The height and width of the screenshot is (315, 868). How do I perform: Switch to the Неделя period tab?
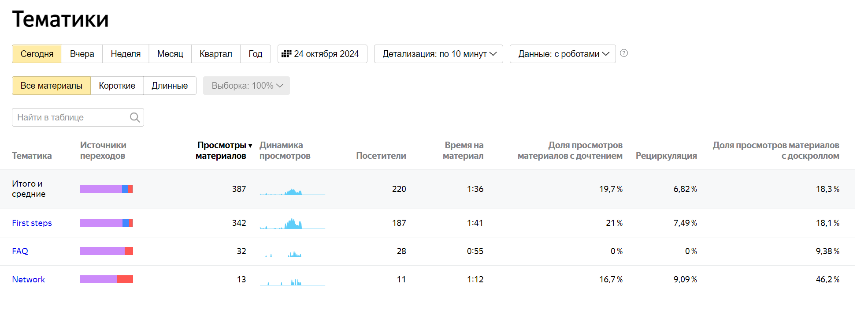tap(126, 54)
